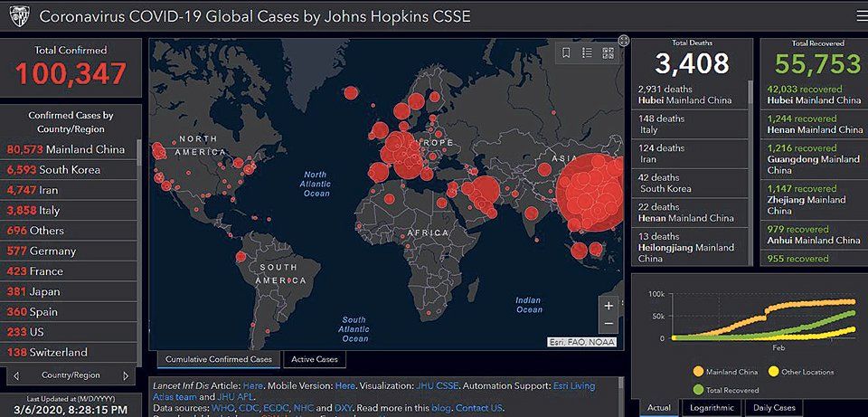Click the Total Deaths 3,408 figure
868x417 pixels.
(x=692, y=63)
